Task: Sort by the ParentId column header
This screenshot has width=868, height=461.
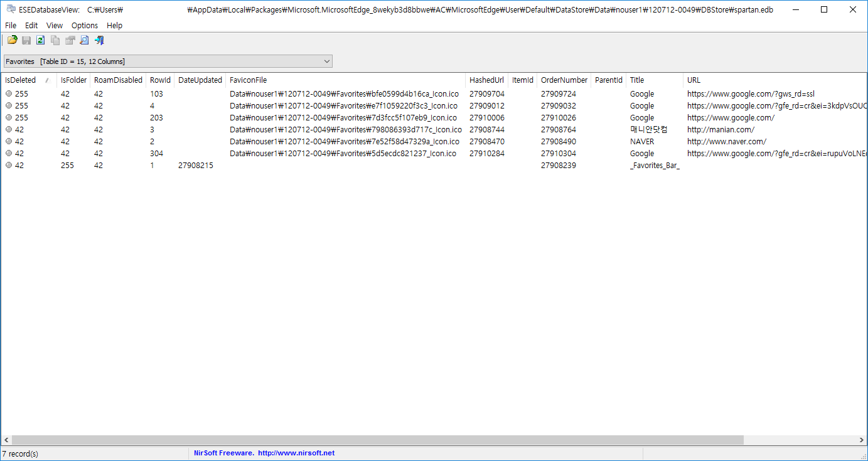Action: [x=609, y=80]
